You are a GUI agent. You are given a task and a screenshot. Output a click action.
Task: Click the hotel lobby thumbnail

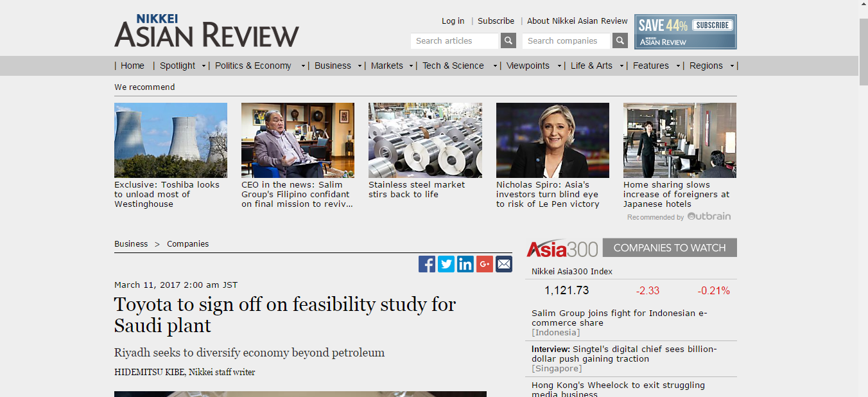pyautogui.click(x=680, y=140)
